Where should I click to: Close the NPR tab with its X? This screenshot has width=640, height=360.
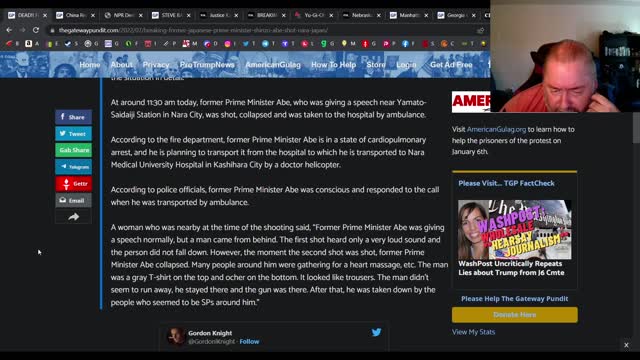pyautogui.click(x=140, y=16)
